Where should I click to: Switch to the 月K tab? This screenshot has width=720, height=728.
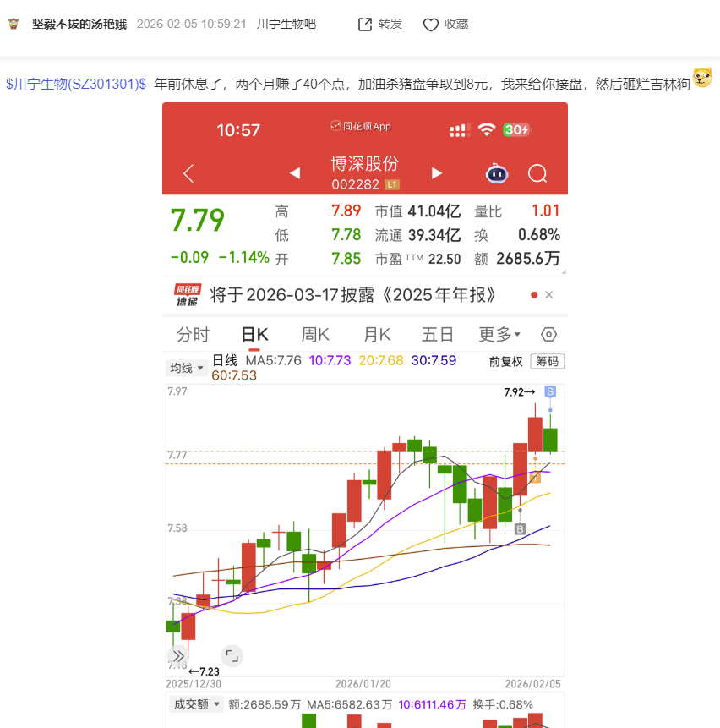coord(377,335)
